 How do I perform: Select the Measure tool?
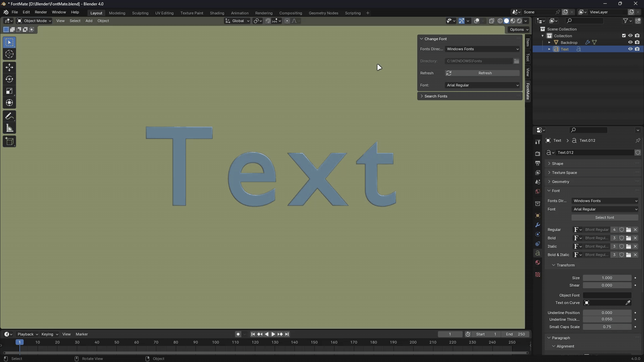click(9, 128)
